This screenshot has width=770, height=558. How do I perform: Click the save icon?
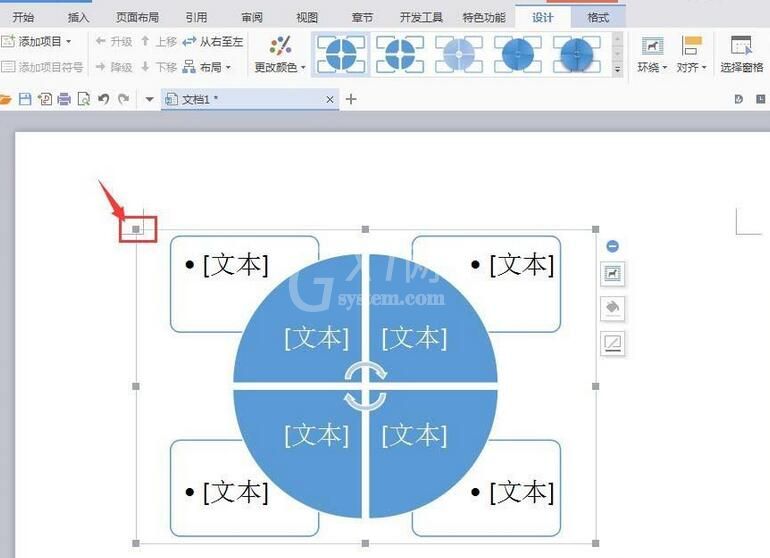pyautogui.click(x=25, y=100)
